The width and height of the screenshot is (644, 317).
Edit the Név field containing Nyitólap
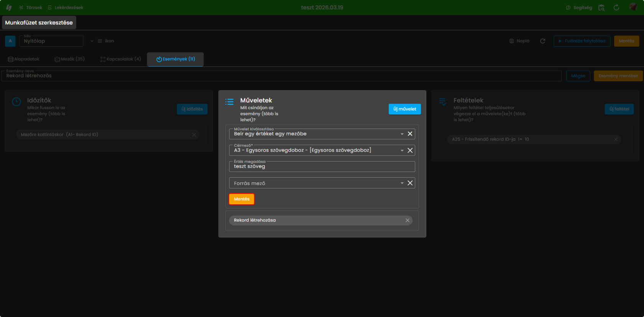[x=51, y=41]
